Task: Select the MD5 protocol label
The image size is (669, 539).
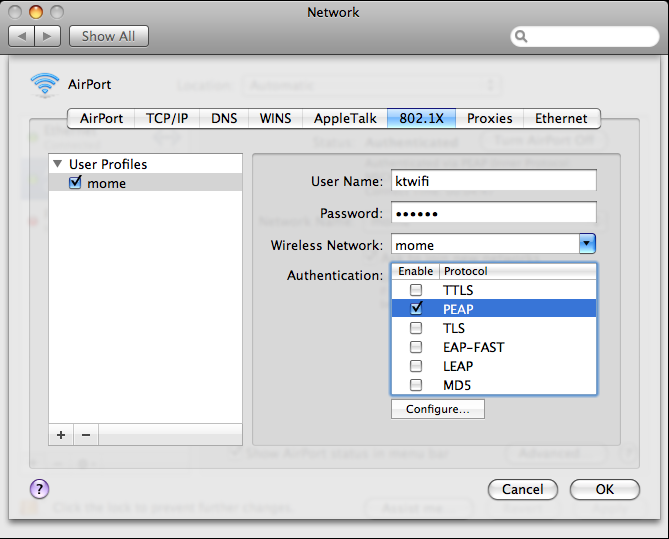Action: tap(457, 385)
